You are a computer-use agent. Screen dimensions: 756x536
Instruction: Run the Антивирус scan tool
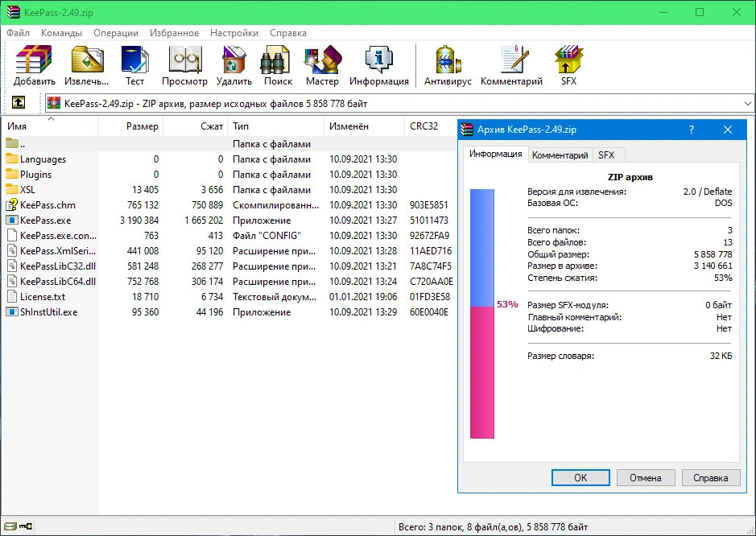(448, 60)
